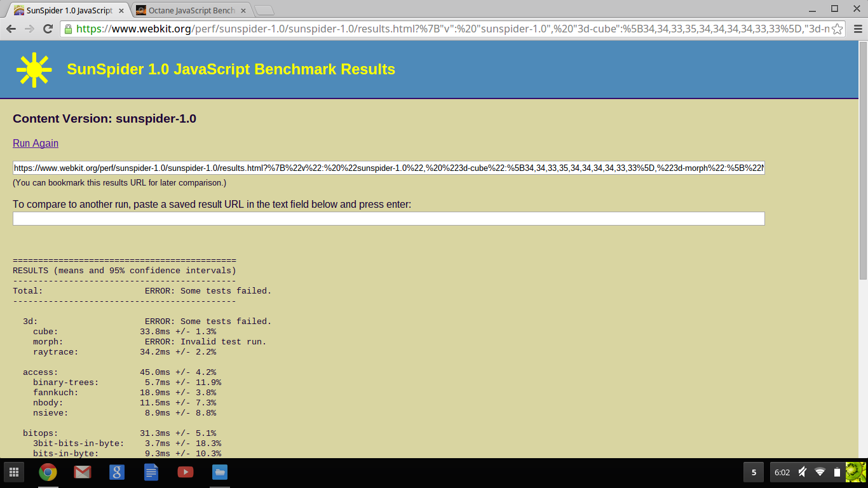Click the nsieve 8.9ms result

pos(125,413)
